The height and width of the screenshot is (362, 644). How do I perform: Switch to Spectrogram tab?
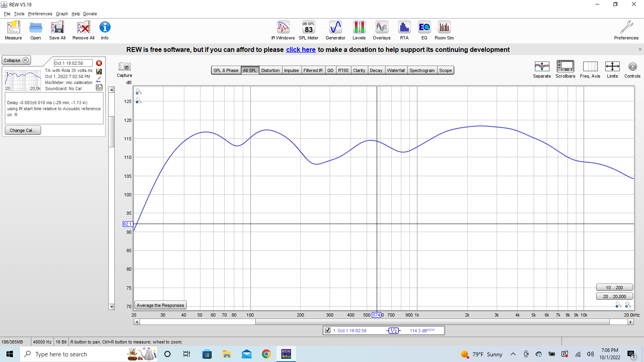(422, 70)
